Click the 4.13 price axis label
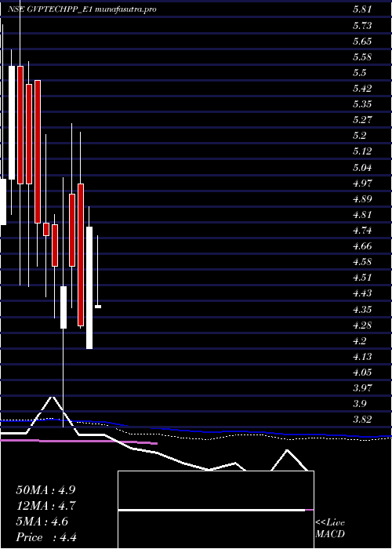This screenshot has width=392, height=549. (x=362, y=357)
